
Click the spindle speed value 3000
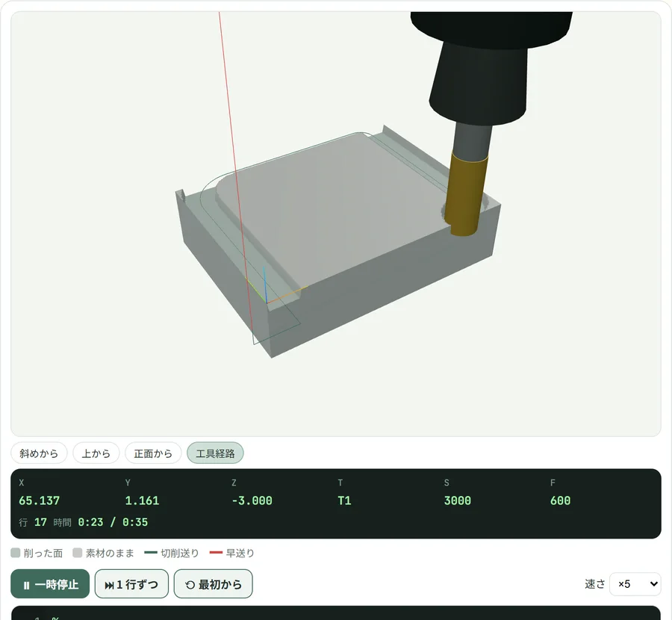click(x=457, y=500)
